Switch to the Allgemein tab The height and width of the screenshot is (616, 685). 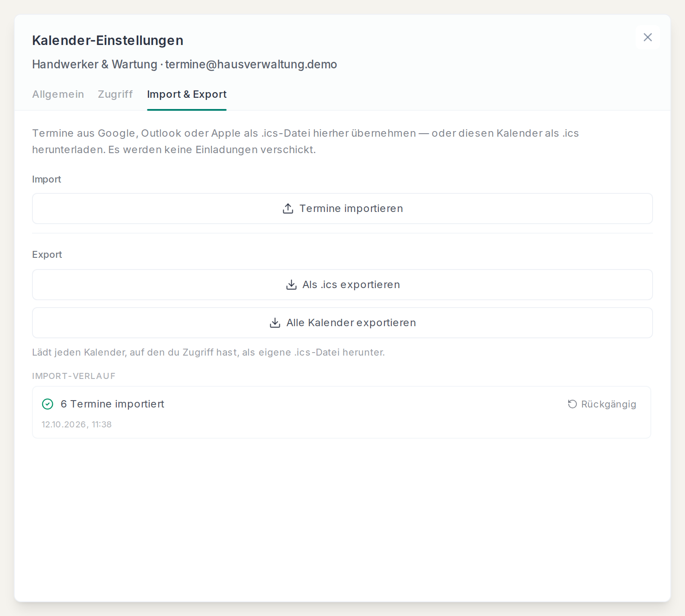pos(58,94)
